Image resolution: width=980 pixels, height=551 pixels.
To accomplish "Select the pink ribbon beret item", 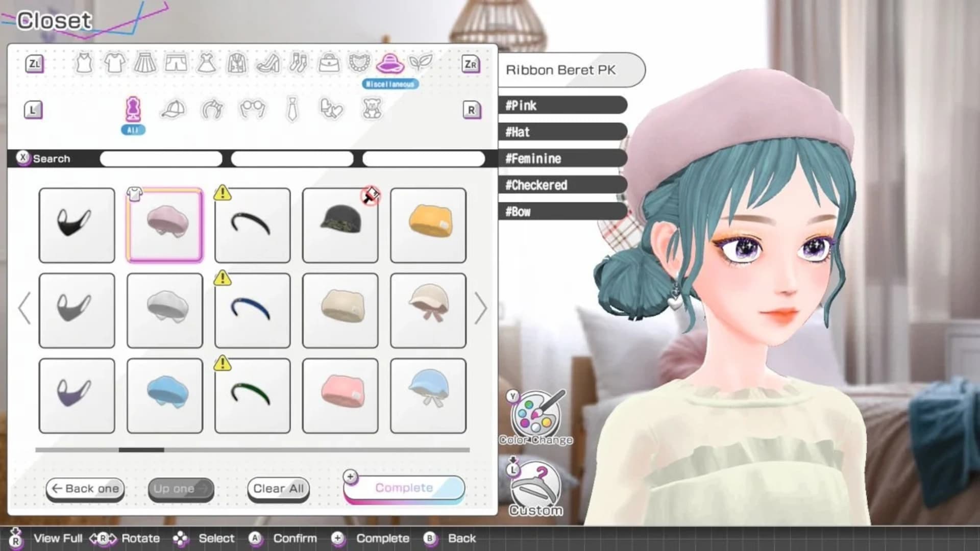I will click(165, 226).
